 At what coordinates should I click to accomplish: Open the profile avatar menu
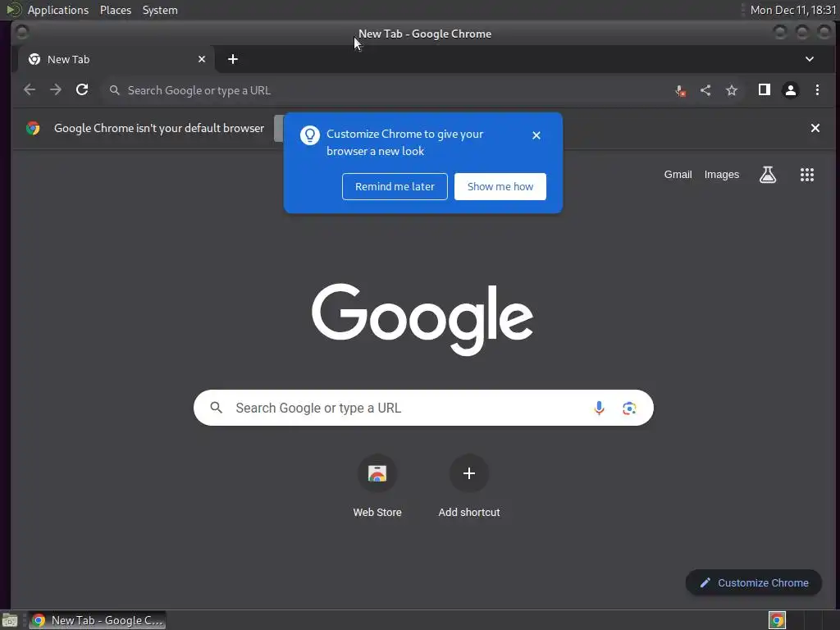click(791, 90)
